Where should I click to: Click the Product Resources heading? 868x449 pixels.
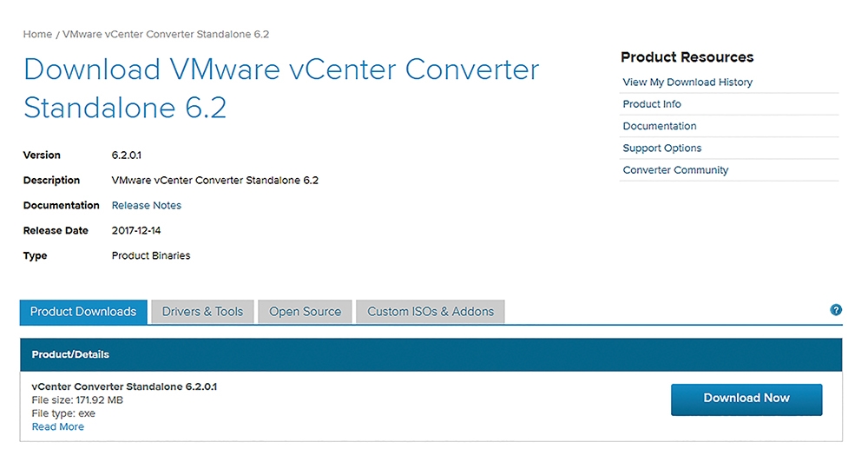coord(687,57)
